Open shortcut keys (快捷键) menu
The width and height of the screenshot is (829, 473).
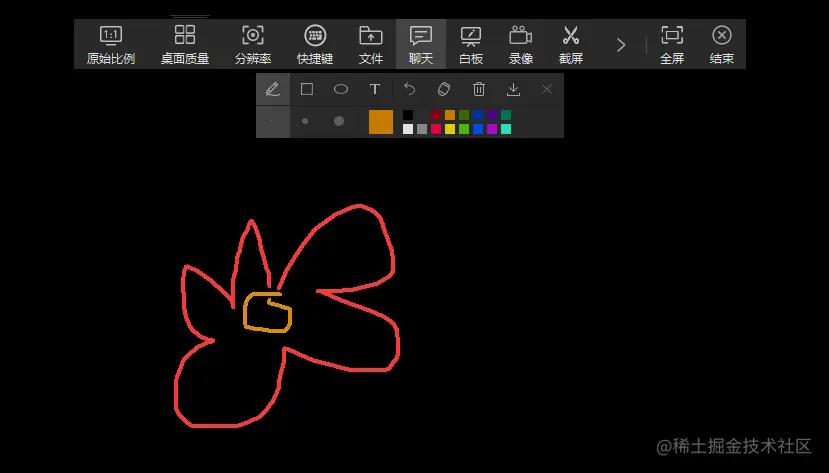(x=315, y=44)
